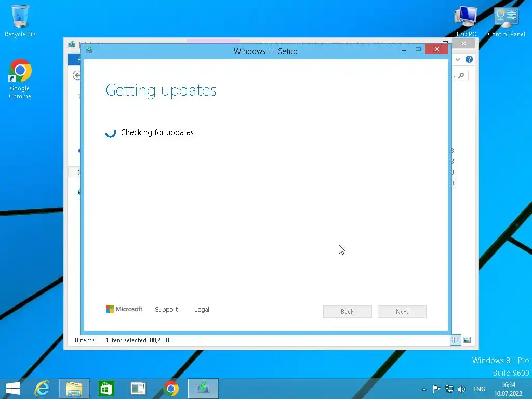The width and height of the screenshot is (532, 399).
Task: Open File Explorer help question mark icon
Action: click(x=469, y=59)
